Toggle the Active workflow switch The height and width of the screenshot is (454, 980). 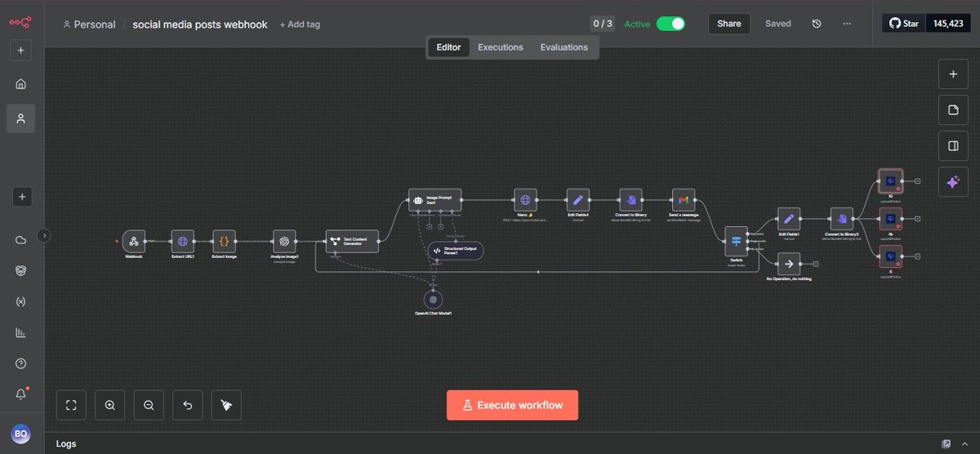(670, 24)
